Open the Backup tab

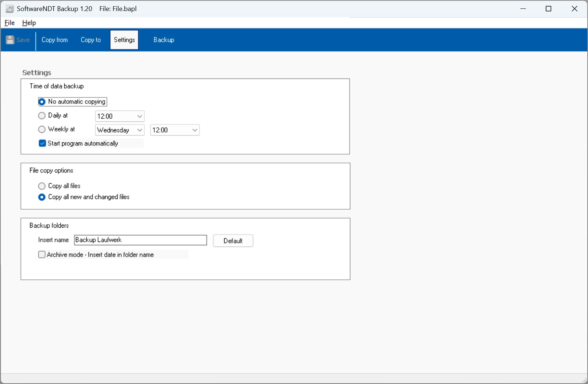coord(164,40)
